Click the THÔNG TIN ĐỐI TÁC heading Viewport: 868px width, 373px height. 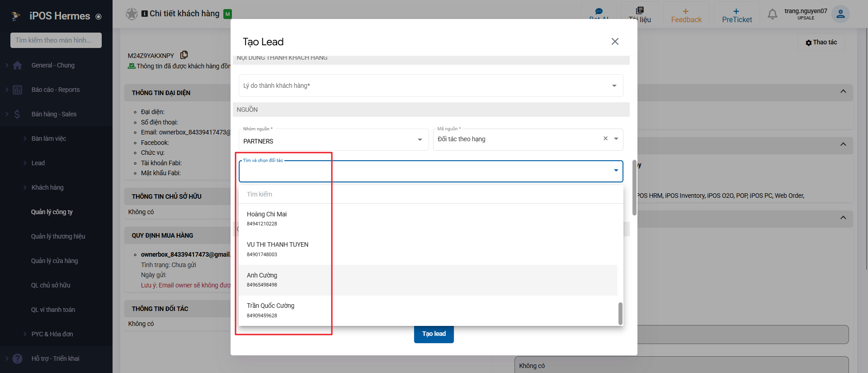(160, 309)
